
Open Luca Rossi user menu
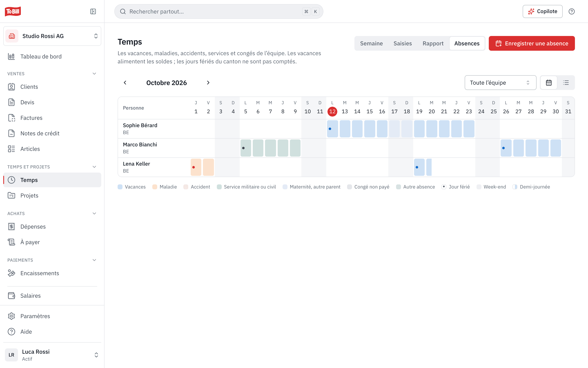click(x=52, y=355)
